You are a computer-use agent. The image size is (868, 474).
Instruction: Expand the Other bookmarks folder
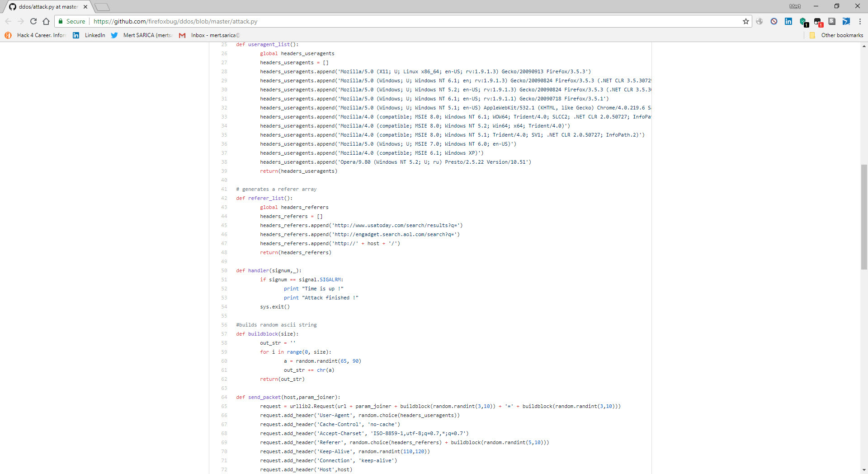[x=836, y=35]
